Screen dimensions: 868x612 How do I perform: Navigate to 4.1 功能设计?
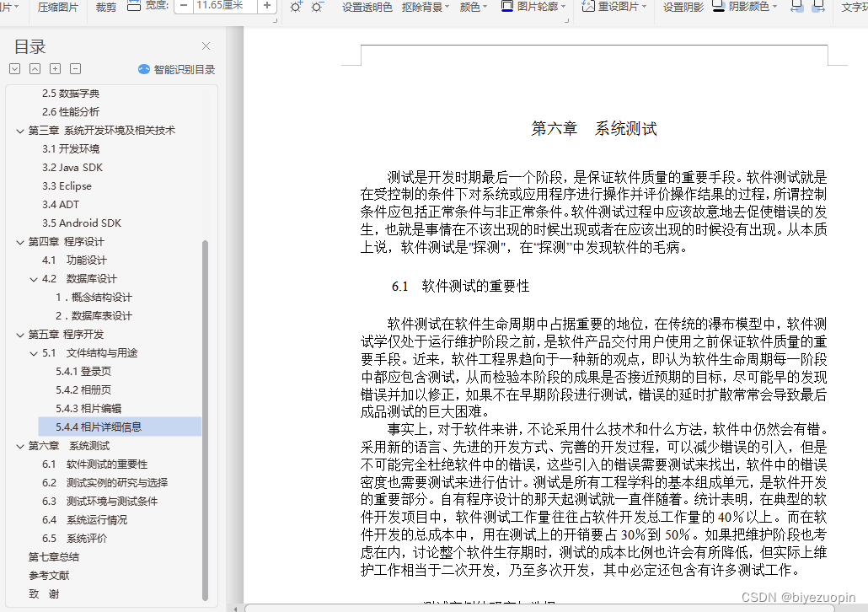click(74, 260)
